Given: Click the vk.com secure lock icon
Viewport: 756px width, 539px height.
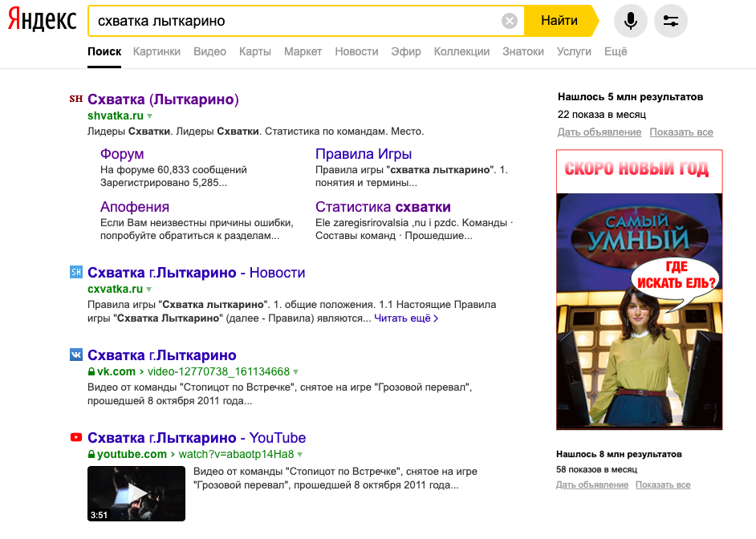Looking at the screenshot, I should (x=91, y=372).
